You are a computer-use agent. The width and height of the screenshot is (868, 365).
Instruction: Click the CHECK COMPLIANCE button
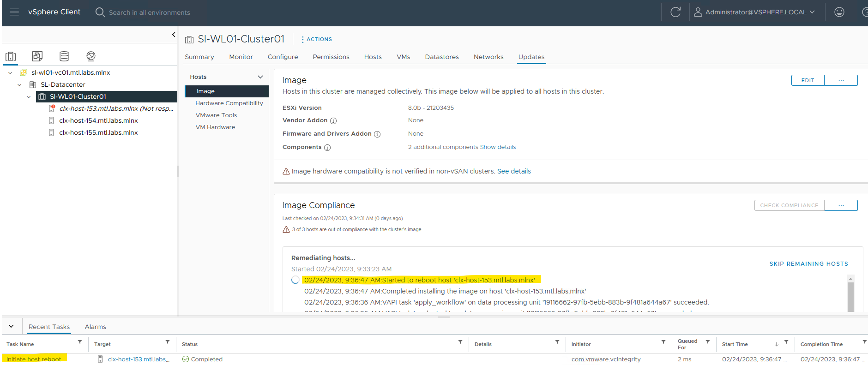(x=790, y=205)
